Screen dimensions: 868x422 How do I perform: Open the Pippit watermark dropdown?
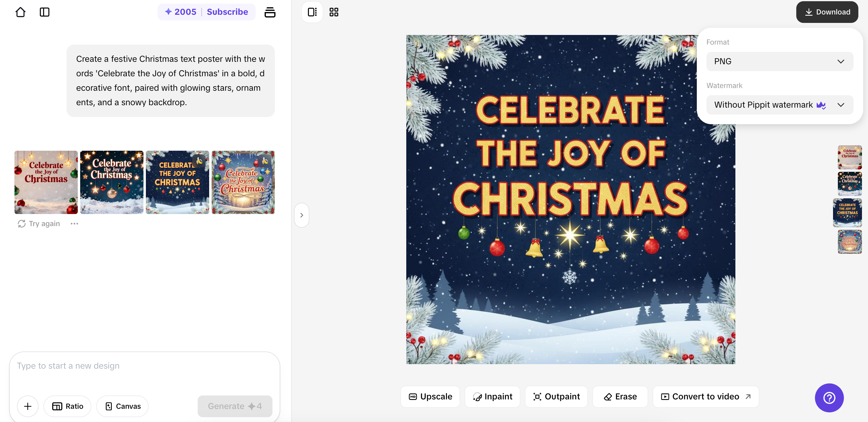779,105
